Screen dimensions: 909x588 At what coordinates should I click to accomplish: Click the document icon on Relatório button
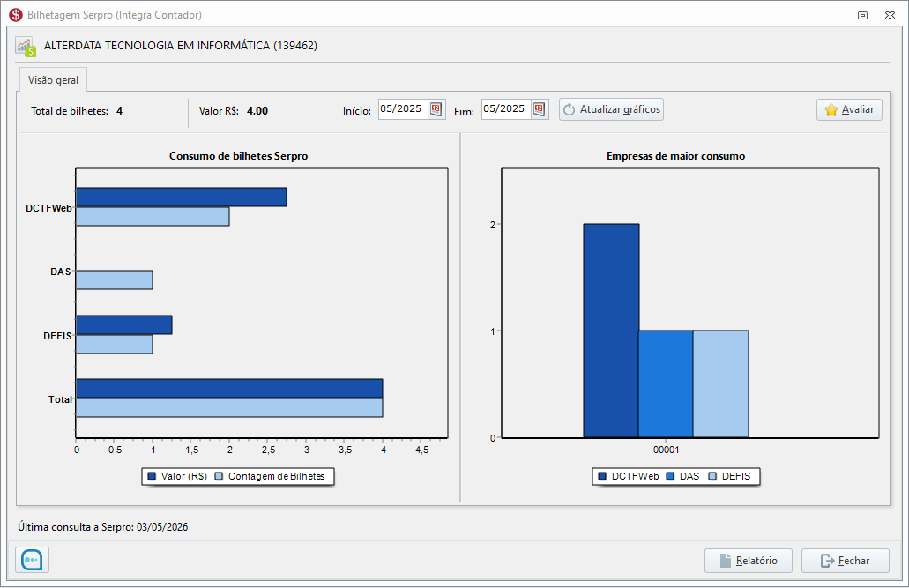725,561
